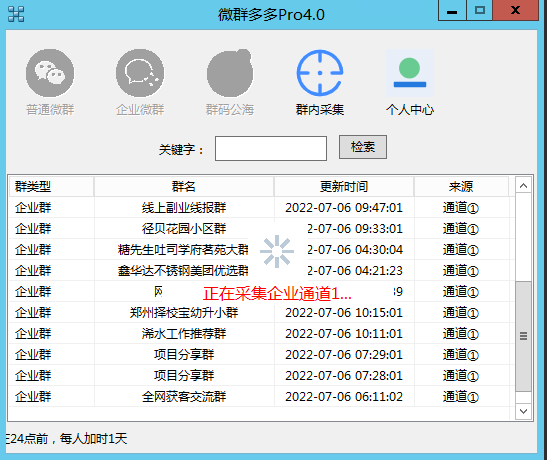Select the row 全网获客交流群
This screenshot has width=547, height=460.
click(262, 397)
